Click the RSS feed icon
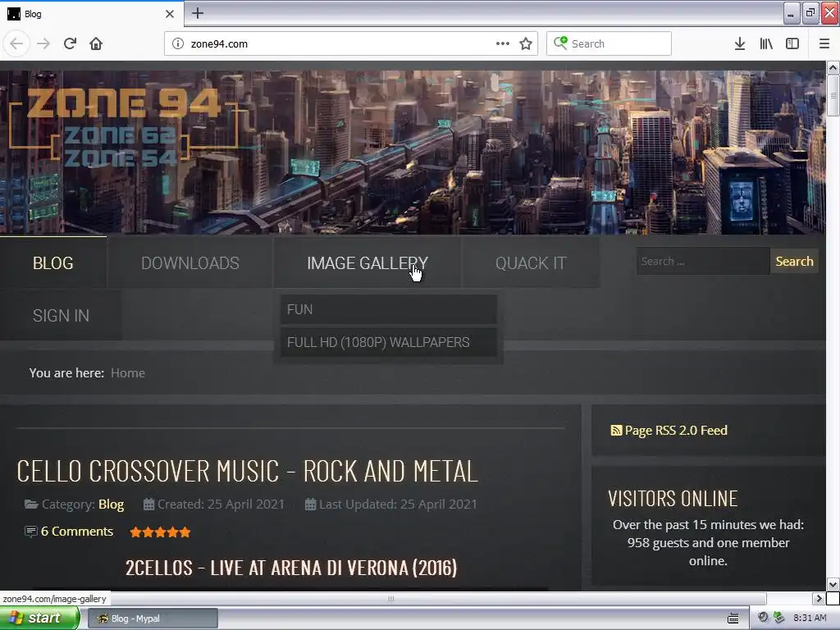 (x=616, y=430)
